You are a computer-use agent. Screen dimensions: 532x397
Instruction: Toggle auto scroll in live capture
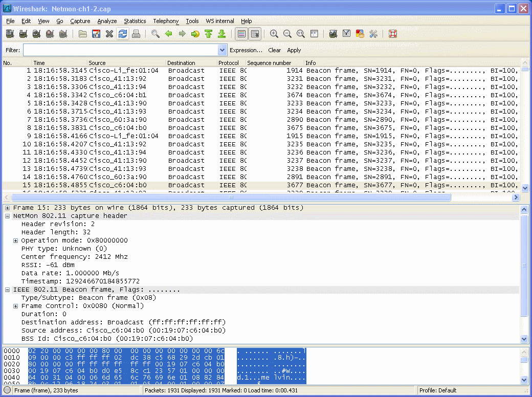coord(255,34)
